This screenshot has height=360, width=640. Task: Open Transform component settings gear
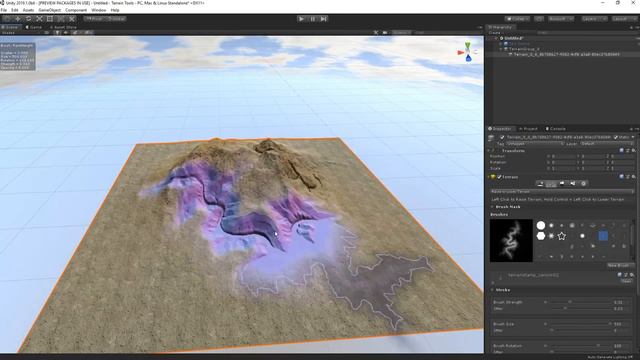pyautogui.click(x=633, y=151)
